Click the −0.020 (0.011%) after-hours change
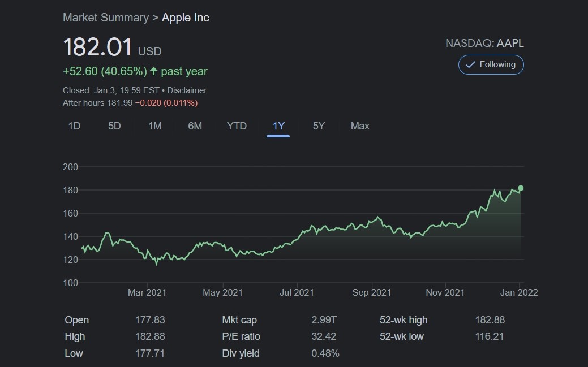Screen dimensions: 588x367 click(166, 103)
